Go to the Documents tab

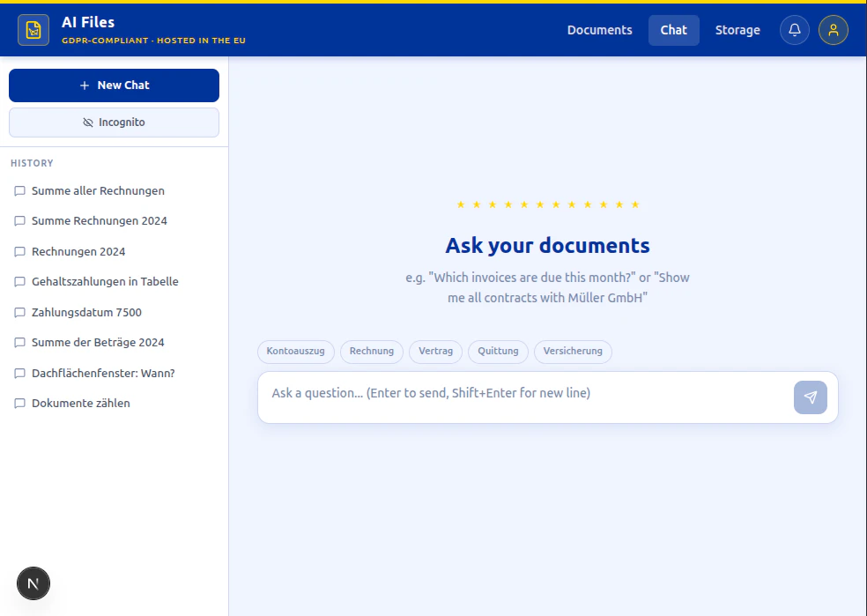(599, 30)
